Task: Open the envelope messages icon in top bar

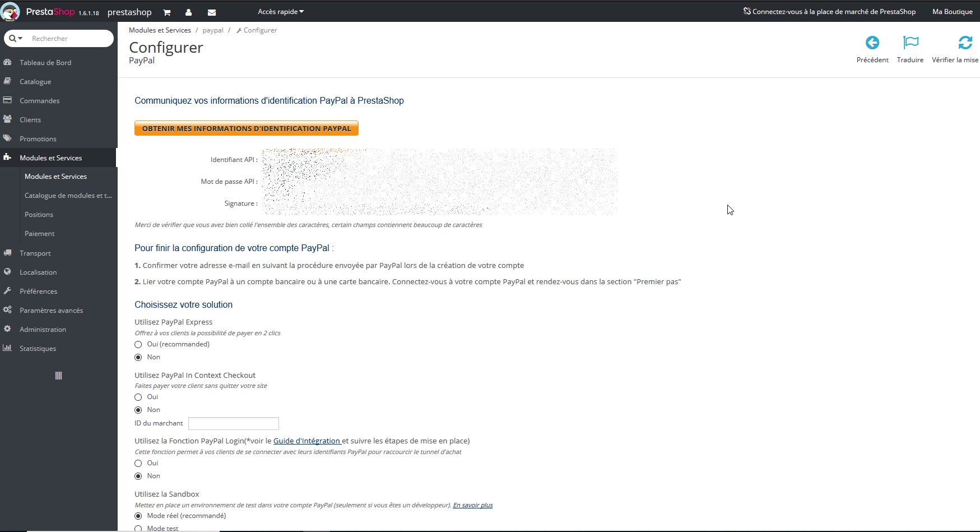Action: (x=212, y=12)
